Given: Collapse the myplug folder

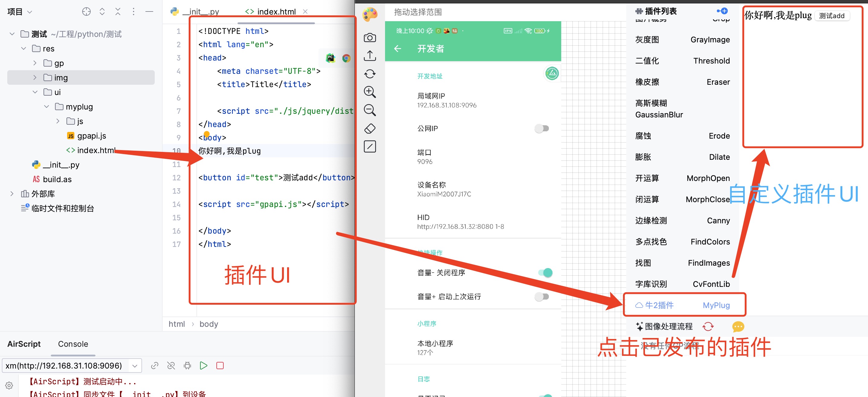Looking at the screenshot, I should pos(47,107).
